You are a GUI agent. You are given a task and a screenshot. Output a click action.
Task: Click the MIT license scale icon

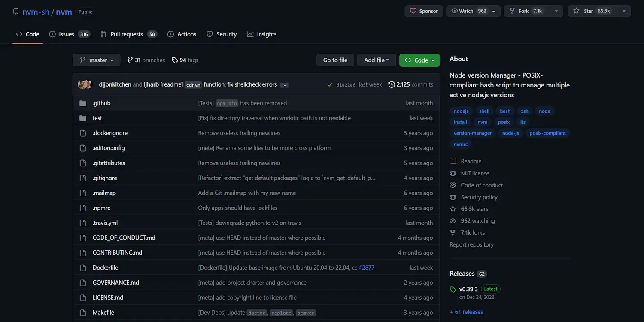[x=453, y=173]
